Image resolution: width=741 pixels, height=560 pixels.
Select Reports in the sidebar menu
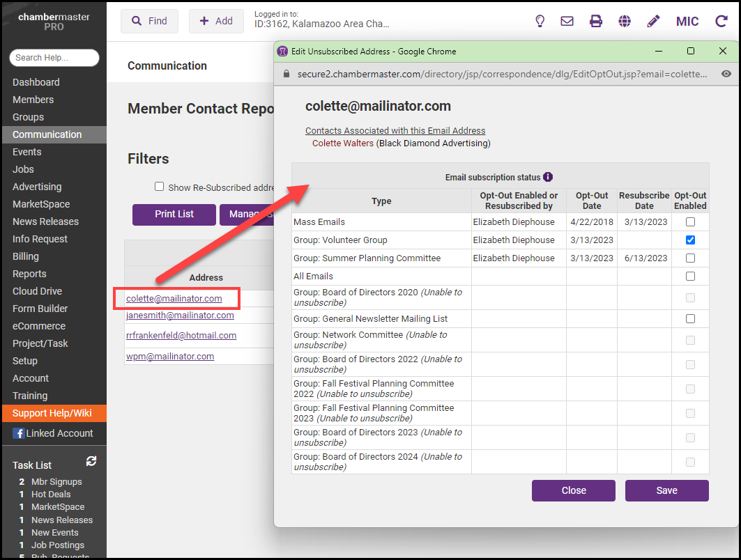click(x=29, y=274)
